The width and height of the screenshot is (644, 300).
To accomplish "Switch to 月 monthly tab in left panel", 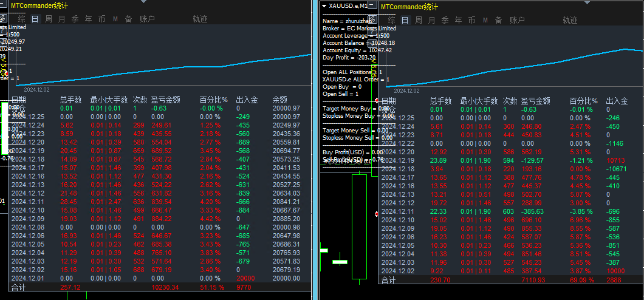I will (61, 19).
